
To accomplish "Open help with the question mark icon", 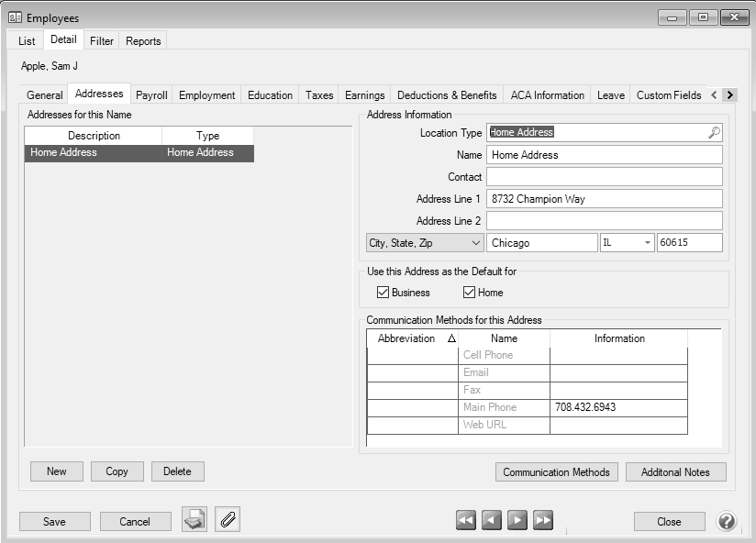I will pyautogui.click(x=727, y=521).
